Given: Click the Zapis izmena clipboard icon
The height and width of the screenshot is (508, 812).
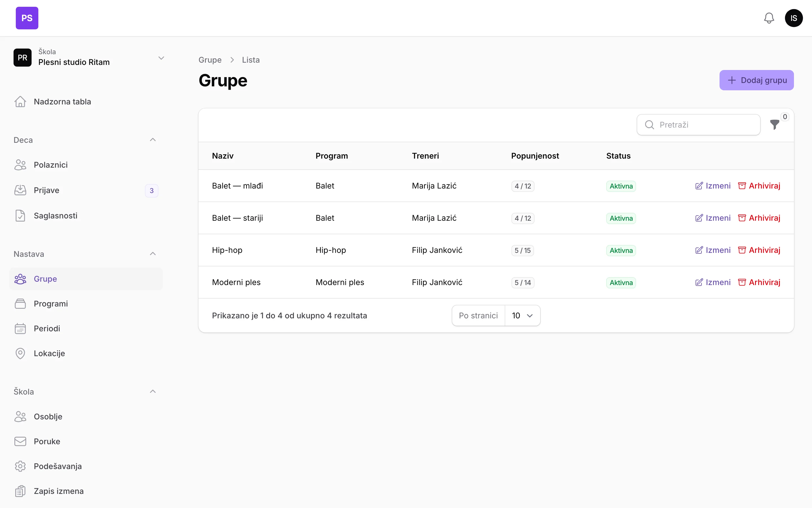Looking at the screenshot, I should [x=20, y=491].
